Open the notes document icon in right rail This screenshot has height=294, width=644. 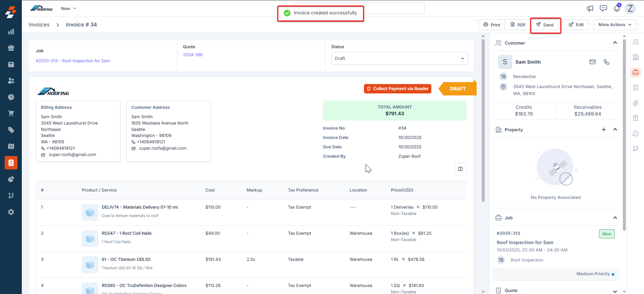(x=636, y=118)
